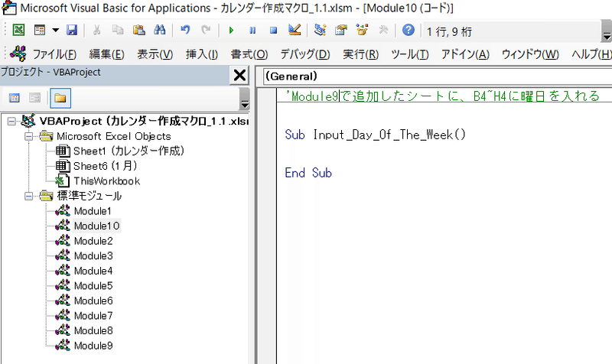The height and width of the screenshot is (364, 612).
Task: Click the Paste clipboard icon
Action: coord(138,30)
